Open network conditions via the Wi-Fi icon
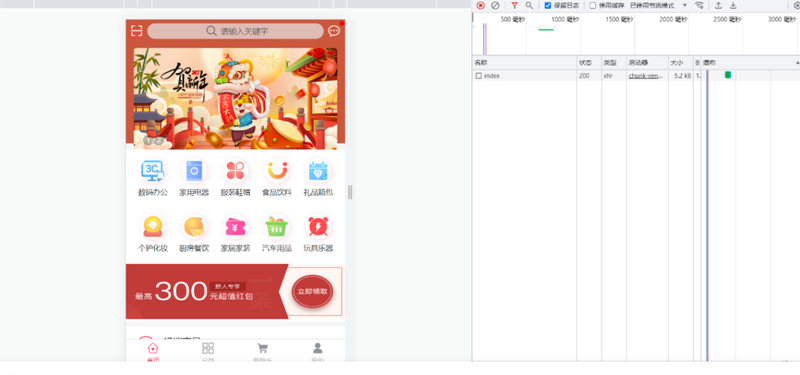The height and width of the screenshot is (375, 800). click(699, 6)
